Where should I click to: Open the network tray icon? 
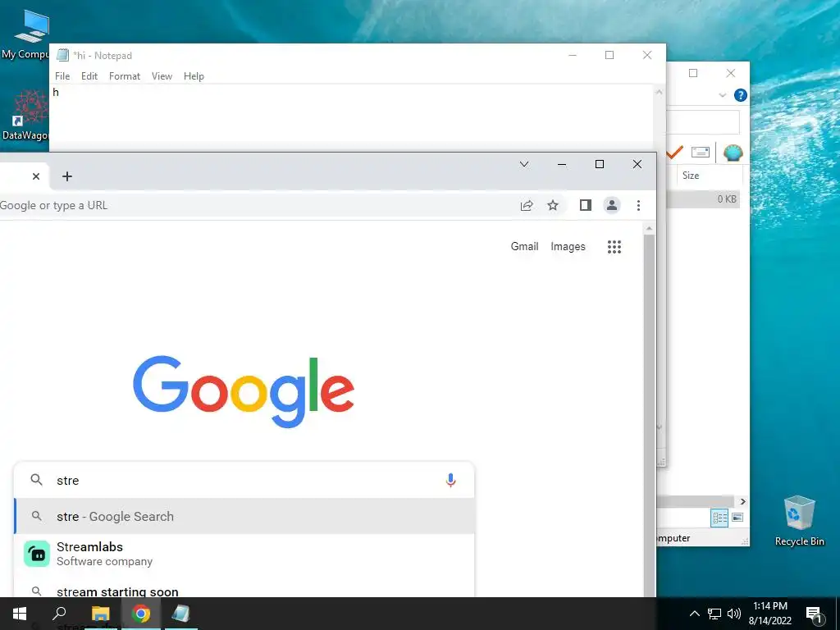(x=714, y=614)
